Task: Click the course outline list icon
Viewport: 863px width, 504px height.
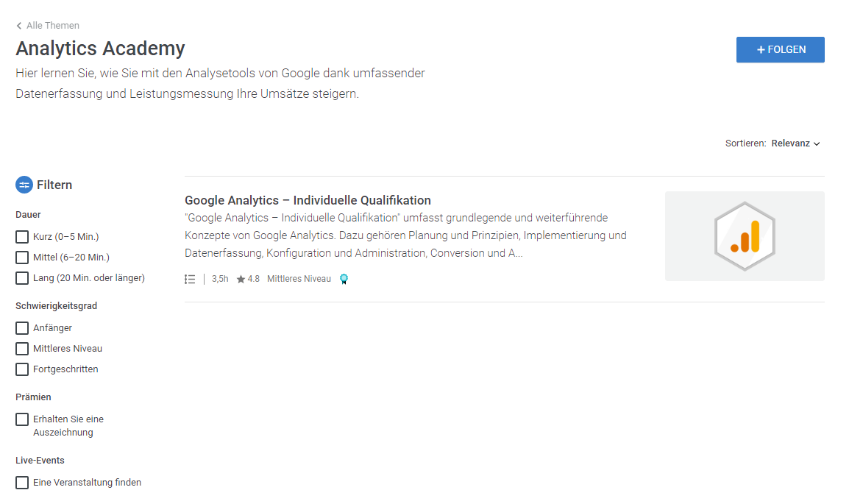Action: pos(190,280)
